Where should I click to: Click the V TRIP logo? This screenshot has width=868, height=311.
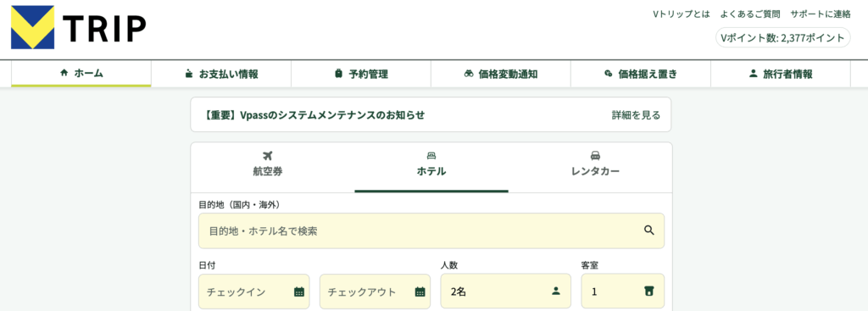[79, 28]
